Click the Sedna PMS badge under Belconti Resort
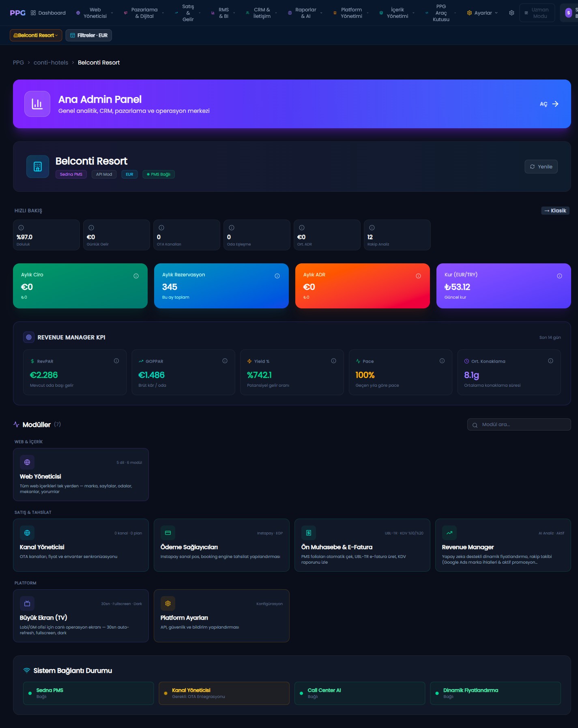The height and width of the screenshot is (728, 578). (71, 174)
